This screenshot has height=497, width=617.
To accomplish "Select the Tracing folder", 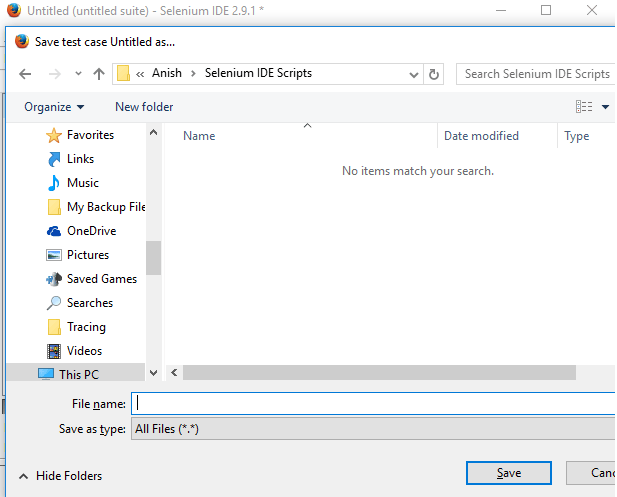I will click(86, 327).
